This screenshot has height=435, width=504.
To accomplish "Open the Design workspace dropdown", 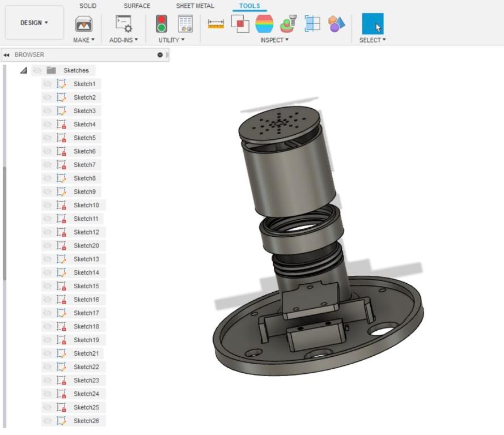I will pyautogui.click(x=34, y=23).
